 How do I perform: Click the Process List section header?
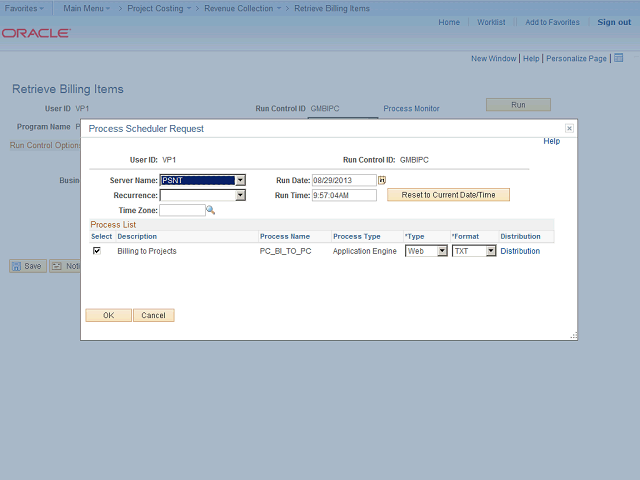pos(113,224)
